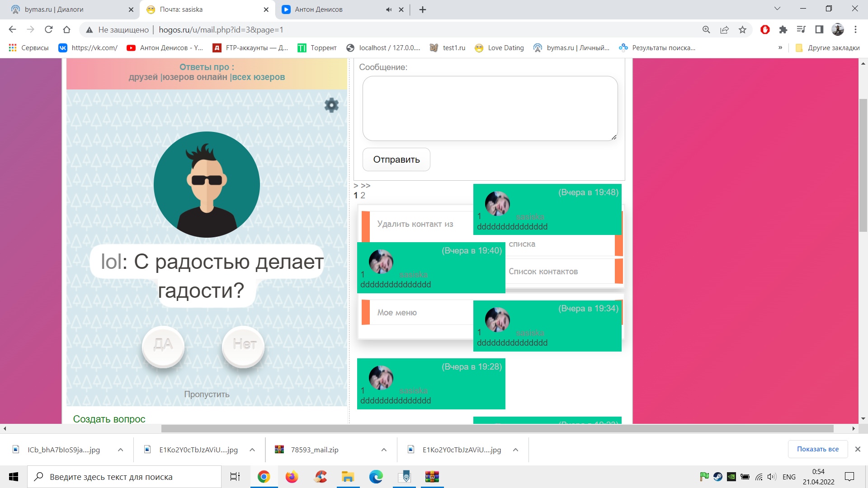Open Firefox from the taskbar
Screen dimensions: 868x488
[x=292, y=477]
